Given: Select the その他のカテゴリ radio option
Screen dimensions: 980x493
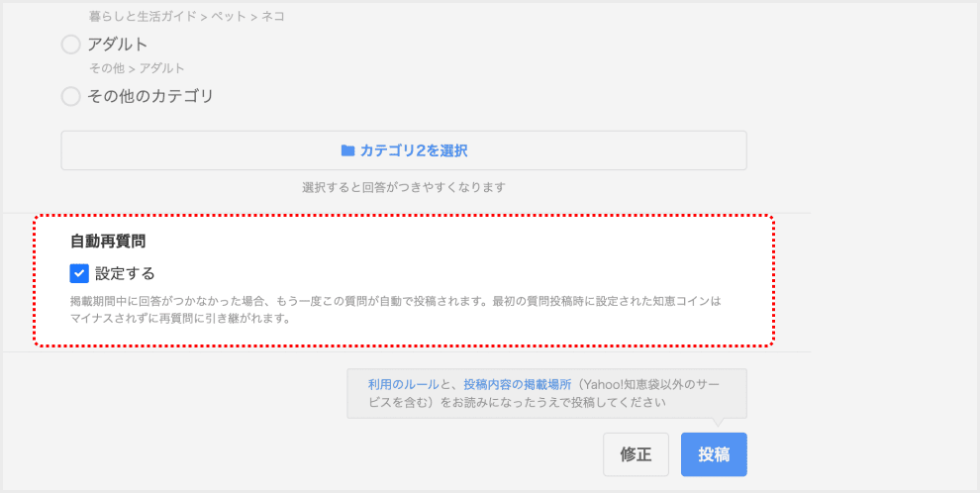Looking at the screenshot, I should pyautogui.click(x=70, y=97).
